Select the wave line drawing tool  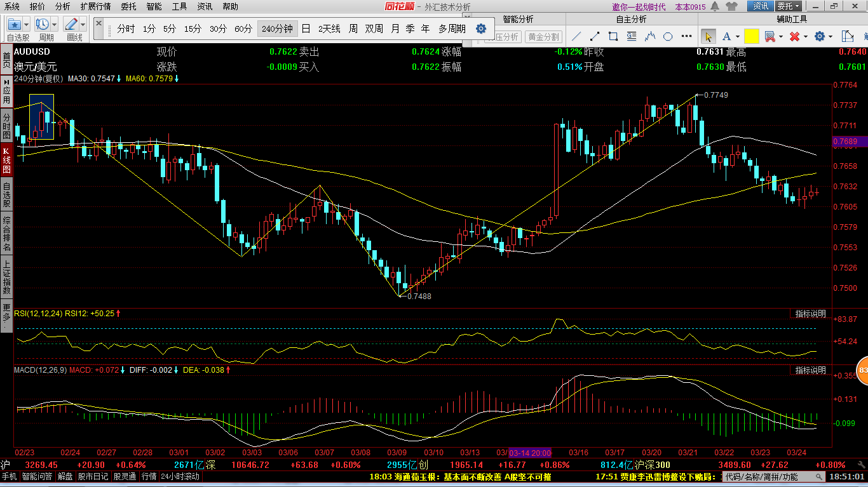(x=650, y=37)
